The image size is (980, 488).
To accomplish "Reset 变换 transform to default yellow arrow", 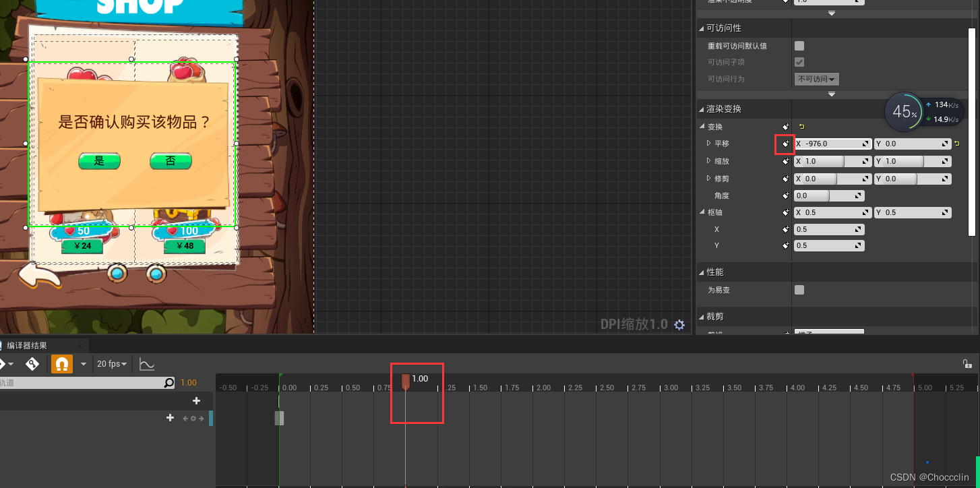I will coord(801,127).
